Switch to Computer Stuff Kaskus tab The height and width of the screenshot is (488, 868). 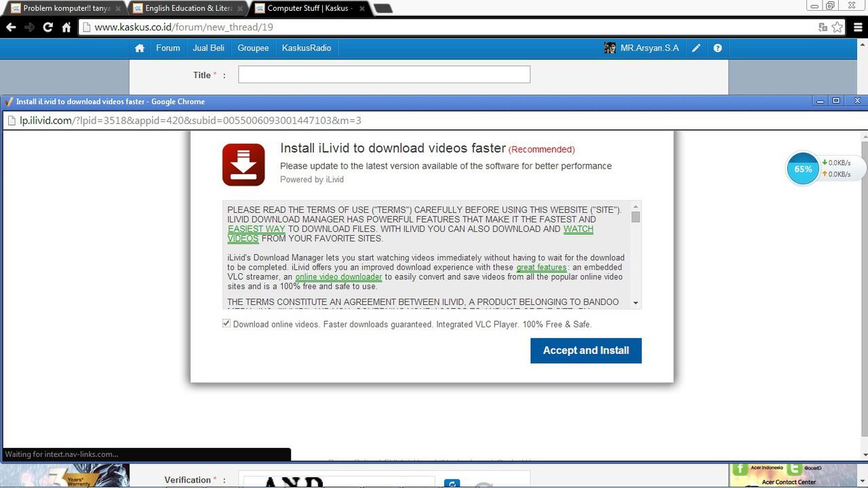click(309, 8)
